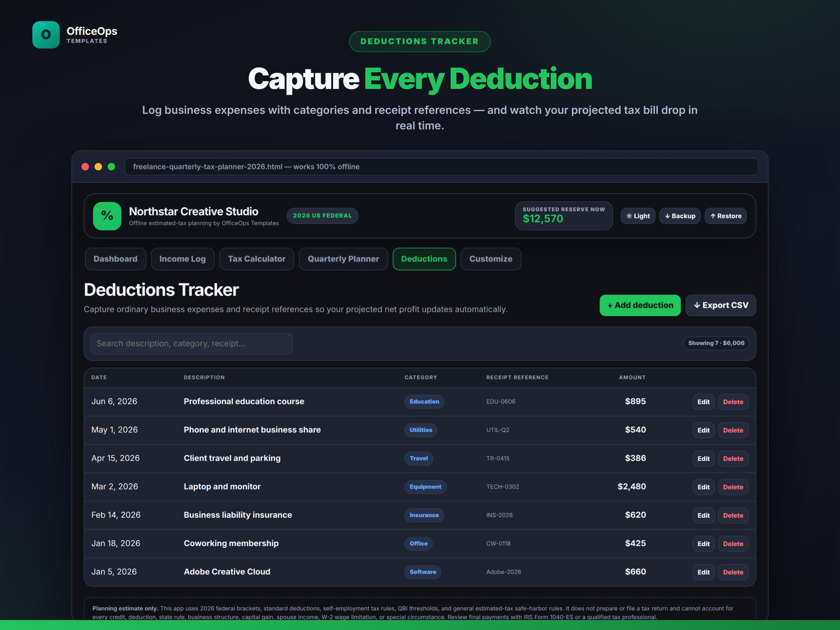
Task: Delete the Client travel and parking row
Action: coord(733,459)
